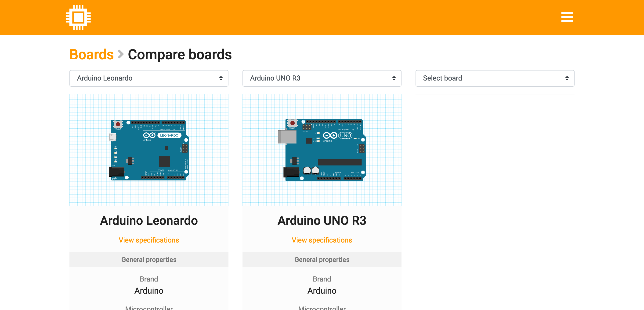Screen dimensions: 644x310
Task: Click the UNO R3 selector's up-down arrows
Action: click(x=394, y=78)
